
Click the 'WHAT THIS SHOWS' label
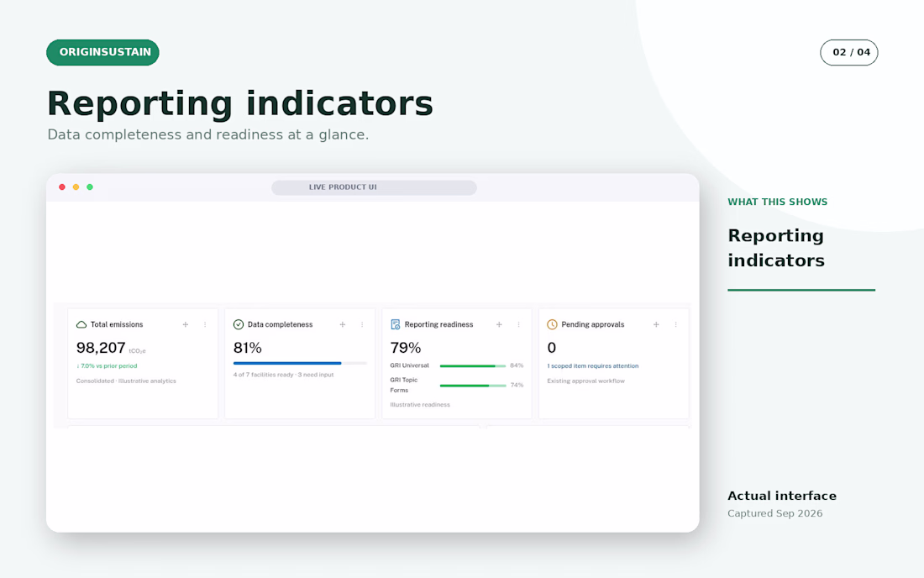pyautogui.click(x=777, y=202)
